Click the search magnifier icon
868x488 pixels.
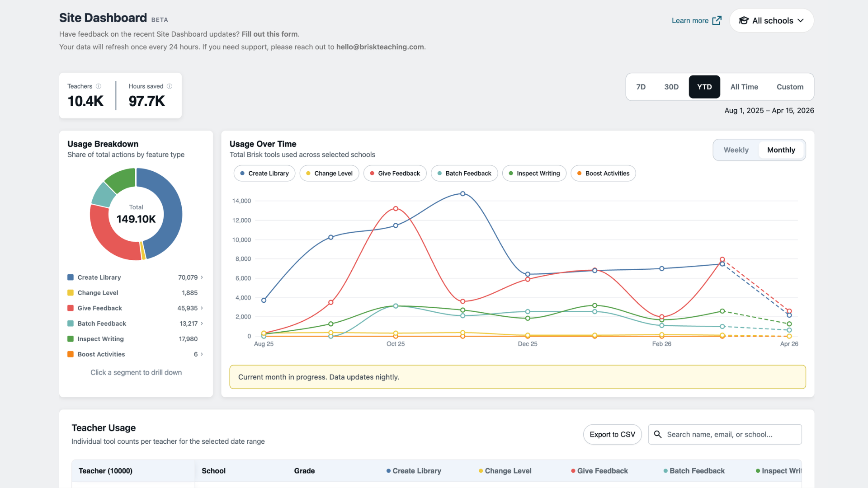click(x=658, y=434)
